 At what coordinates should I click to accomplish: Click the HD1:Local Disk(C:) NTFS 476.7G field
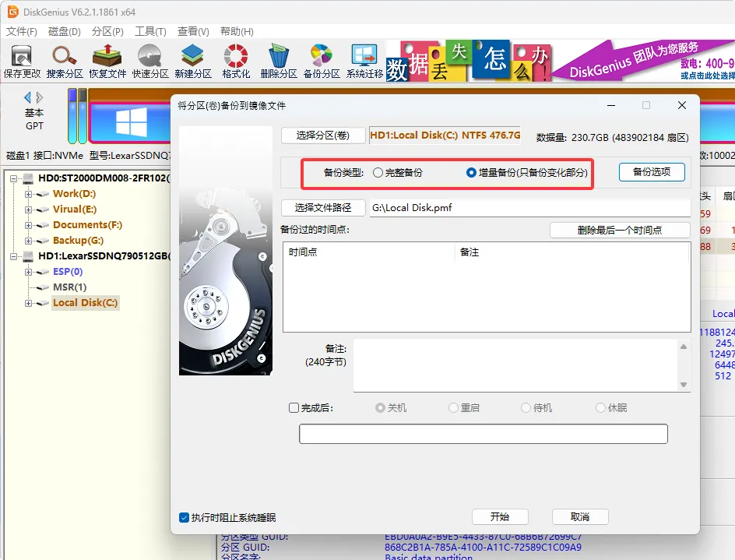tap(445, 136)
